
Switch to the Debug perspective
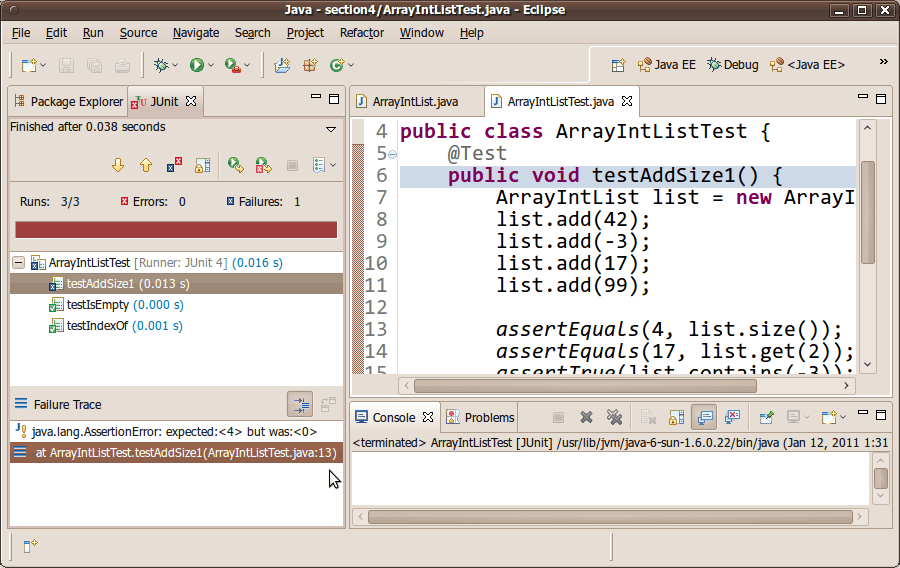733,65
